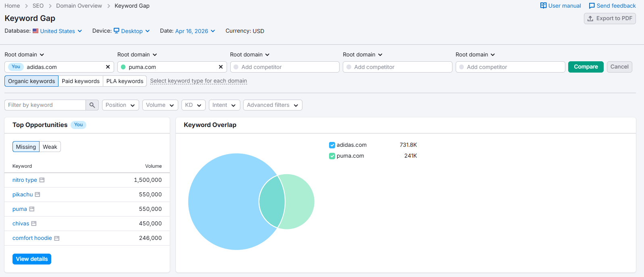The width and height of the screenshot is (644, 277).
Task: Click the You badge beside Top Opportunities
Action: [x=79, y=125]
